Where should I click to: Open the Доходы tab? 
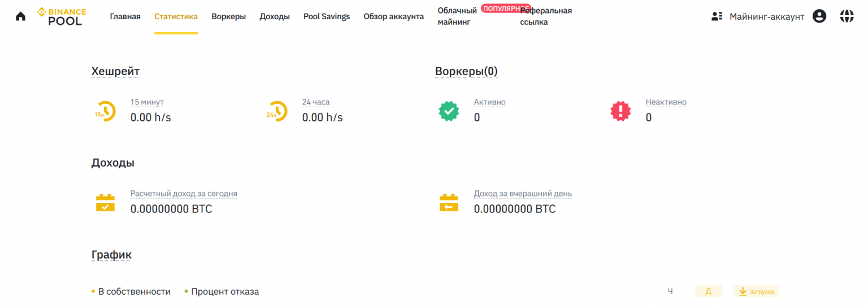coord(275,16)
